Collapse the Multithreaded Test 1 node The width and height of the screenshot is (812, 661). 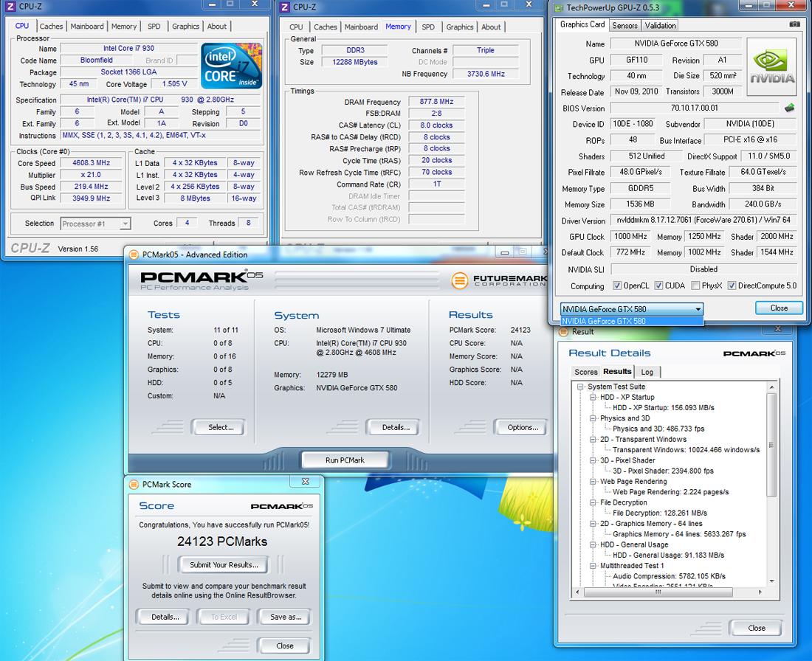(x=593, y=566)
